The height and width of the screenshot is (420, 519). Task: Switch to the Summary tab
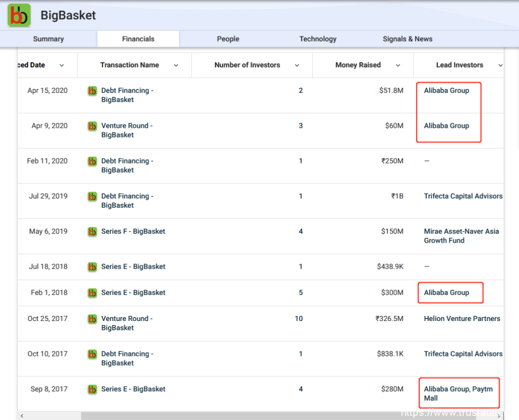48,39
